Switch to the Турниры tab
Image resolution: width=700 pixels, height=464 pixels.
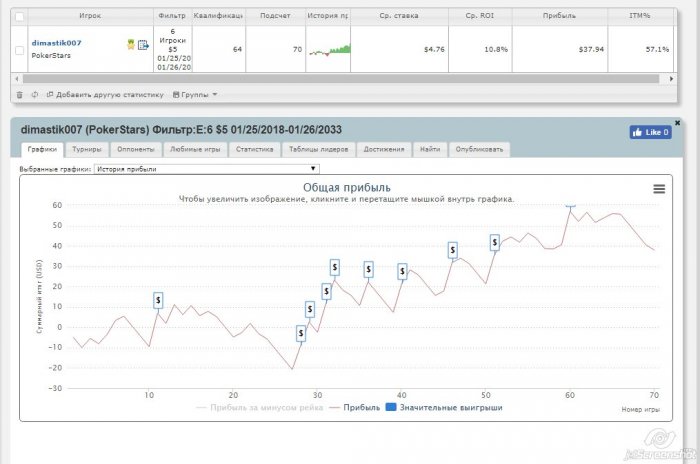86,149
